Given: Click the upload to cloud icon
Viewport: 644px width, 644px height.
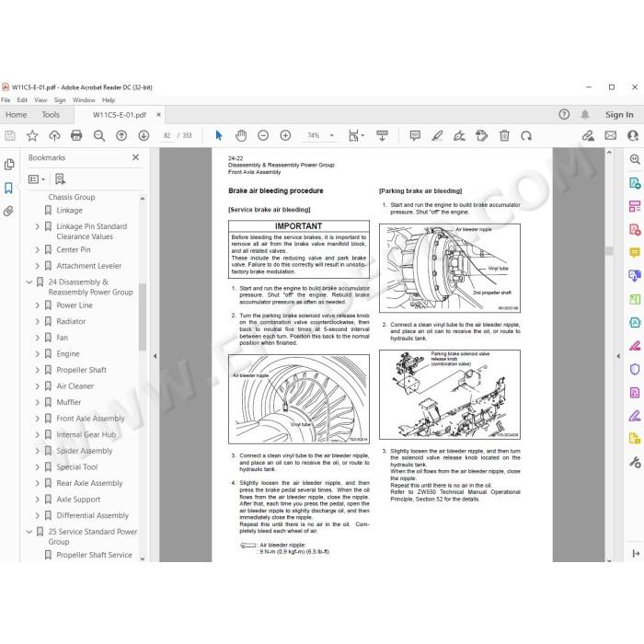Looking at the screenshot, I should pos(54,135).
